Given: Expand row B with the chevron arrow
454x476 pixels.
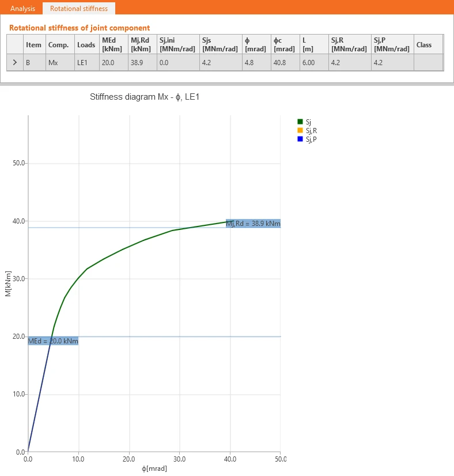Looking at the screenshot, I should click(15, 63).
